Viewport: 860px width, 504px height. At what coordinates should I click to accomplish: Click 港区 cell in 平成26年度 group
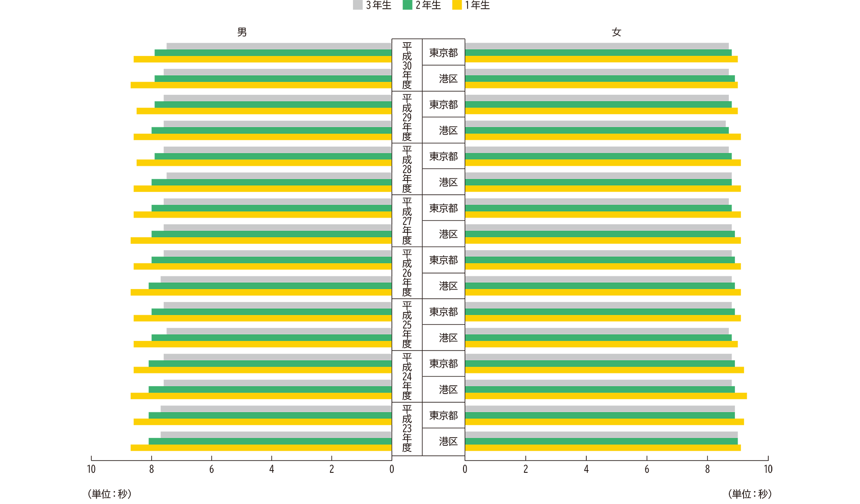tap(443, 286)
